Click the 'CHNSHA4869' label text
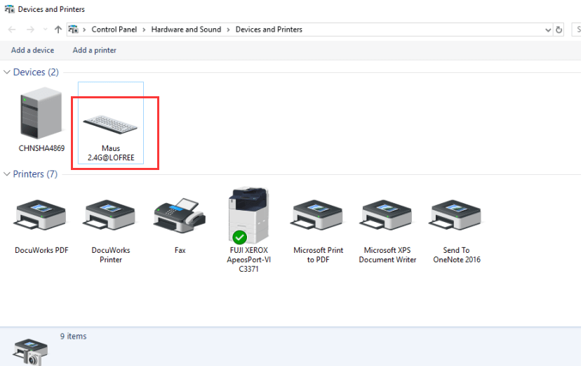The width and height of the screenshot is (588, 366). pyautogui.click(x=41, y=148)
